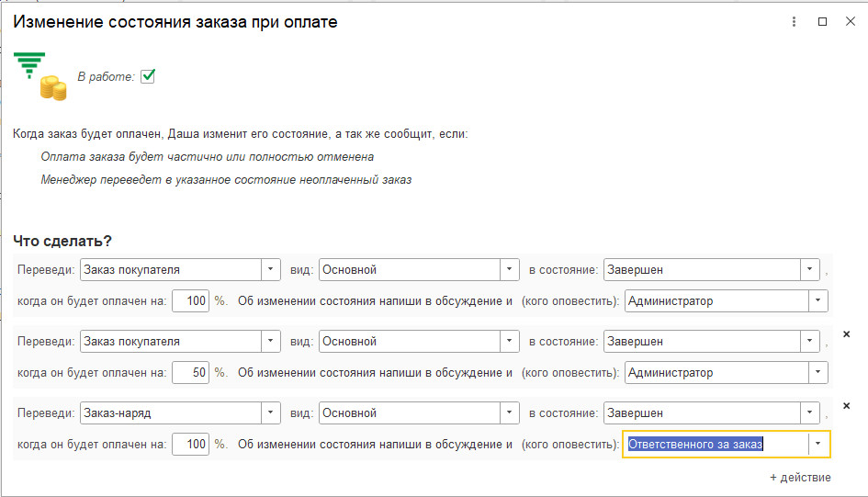Screen dimensions: 868x497
Task: Click the dialog title Изменение состояния заказа
Action: click(x=175, y=21)
